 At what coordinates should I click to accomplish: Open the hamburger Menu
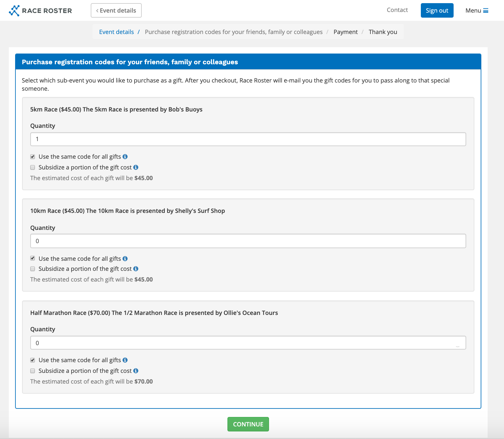477,10
